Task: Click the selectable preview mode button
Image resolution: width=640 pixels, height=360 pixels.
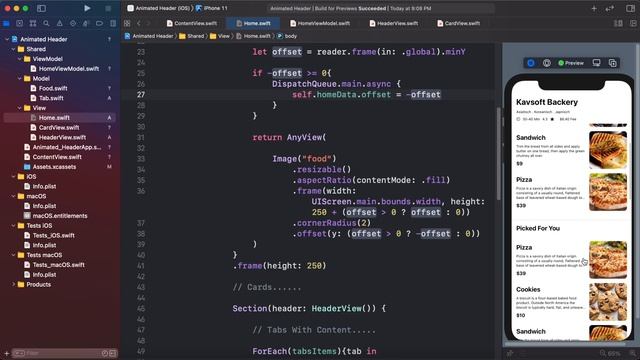Action: coord(547,63)
